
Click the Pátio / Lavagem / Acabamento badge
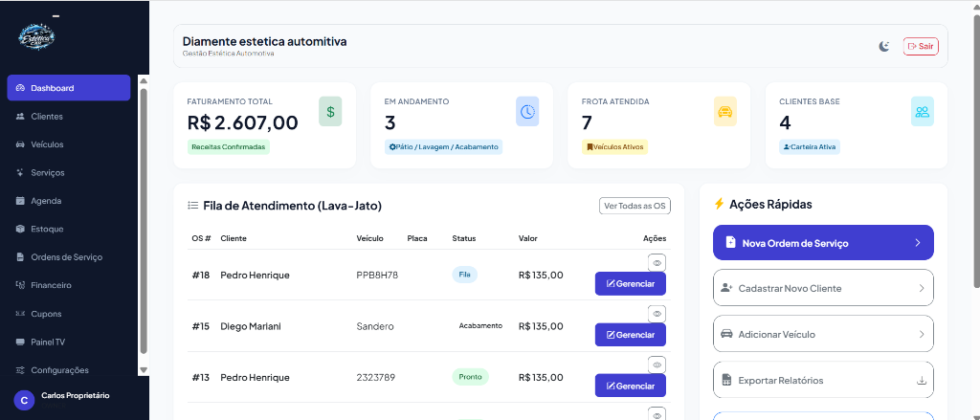[x=444, y=147]
